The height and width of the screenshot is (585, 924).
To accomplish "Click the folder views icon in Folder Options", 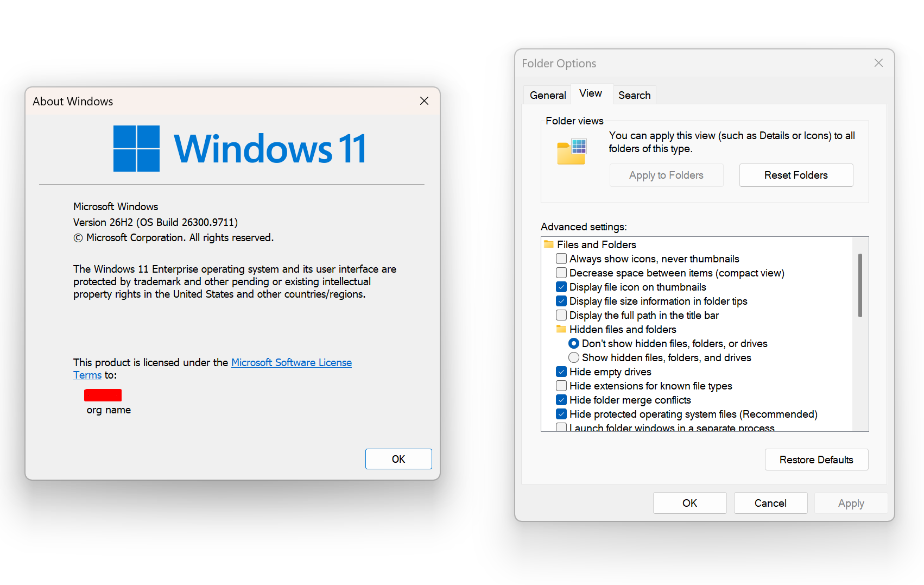I will click(x=572, y=152).
